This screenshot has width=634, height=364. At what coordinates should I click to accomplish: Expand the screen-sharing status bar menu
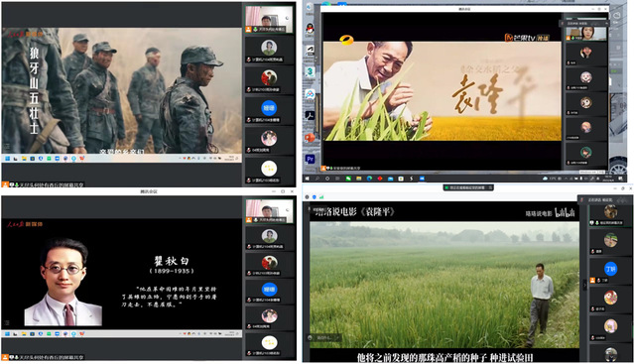pos(490,187)
